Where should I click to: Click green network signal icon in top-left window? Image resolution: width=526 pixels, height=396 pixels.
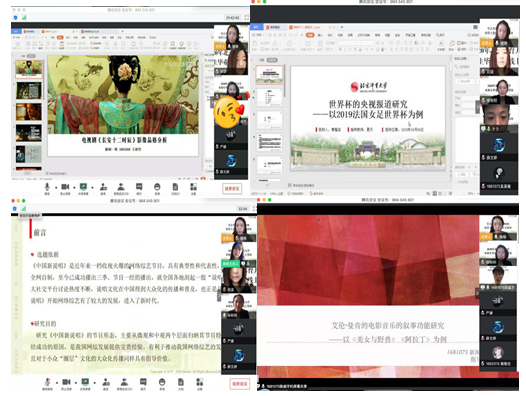click(x=24, y=17)
